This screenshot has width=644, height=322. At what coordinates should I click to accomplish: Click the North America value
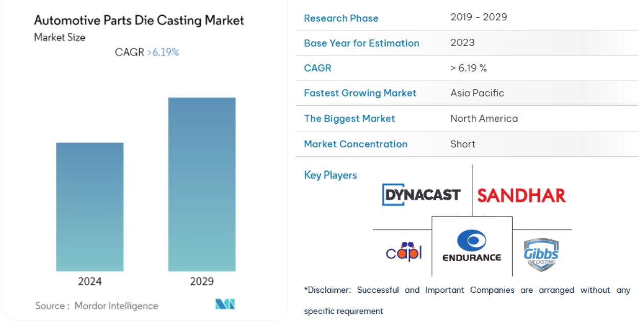pos(484,119)
